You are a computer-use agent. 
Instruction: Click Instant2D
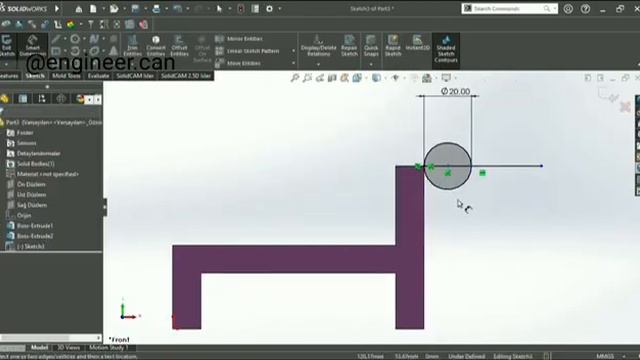417,43
